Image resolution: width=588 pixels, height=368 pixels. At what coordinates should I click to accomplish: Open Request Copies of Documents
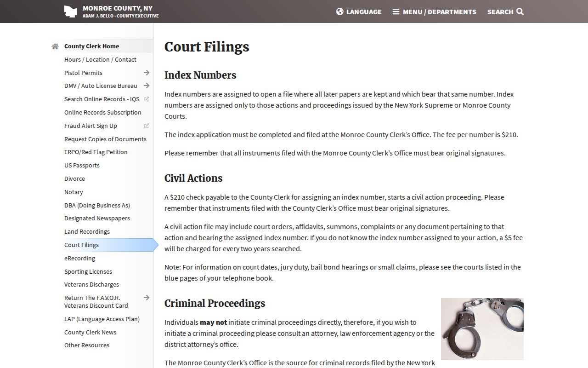pyautogui.click(x=105, y=139)
